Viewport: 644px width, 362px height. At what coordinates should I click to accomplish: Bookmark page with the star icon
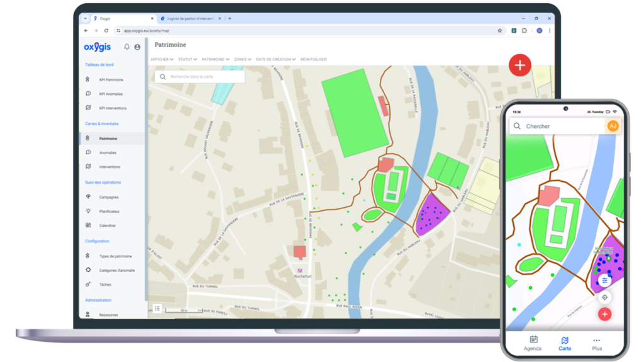tap(500, 30)
